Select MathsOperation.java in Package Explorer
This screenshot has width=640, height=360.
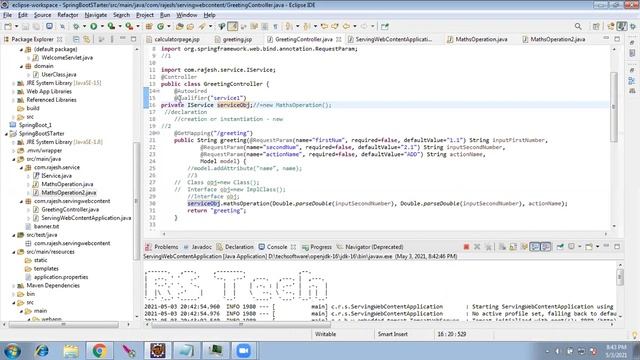[67, 184]
